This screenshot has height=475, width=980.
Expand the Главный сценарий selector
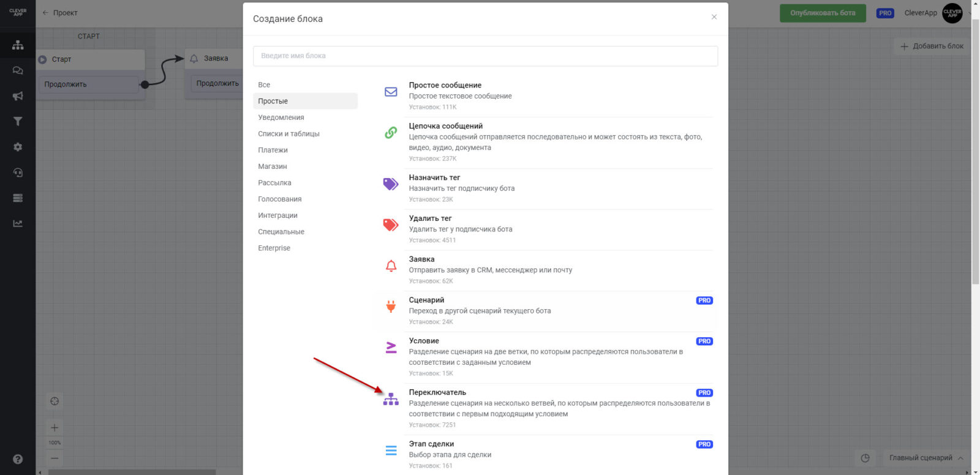click(926, 458)
